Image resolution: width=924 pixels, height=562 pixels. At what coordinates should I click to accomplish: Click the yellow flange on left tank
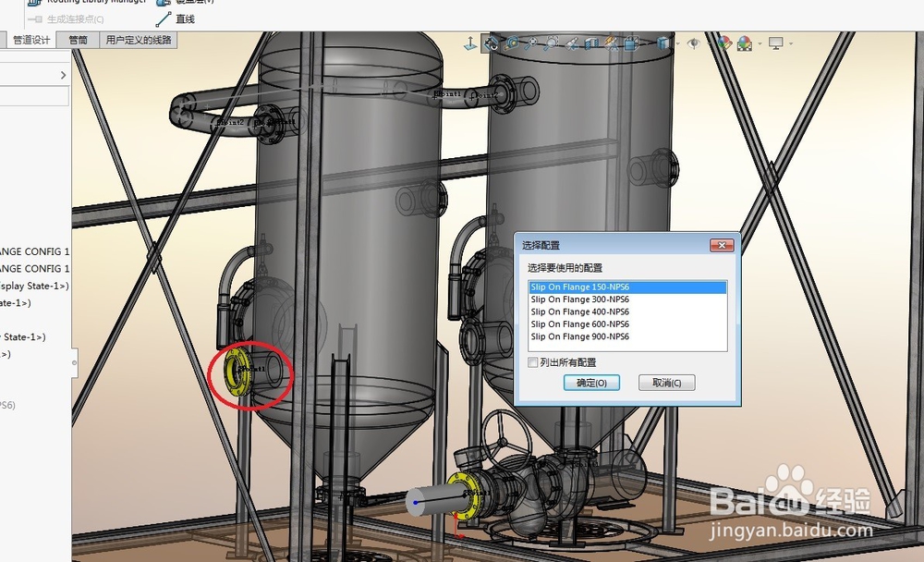237,373
